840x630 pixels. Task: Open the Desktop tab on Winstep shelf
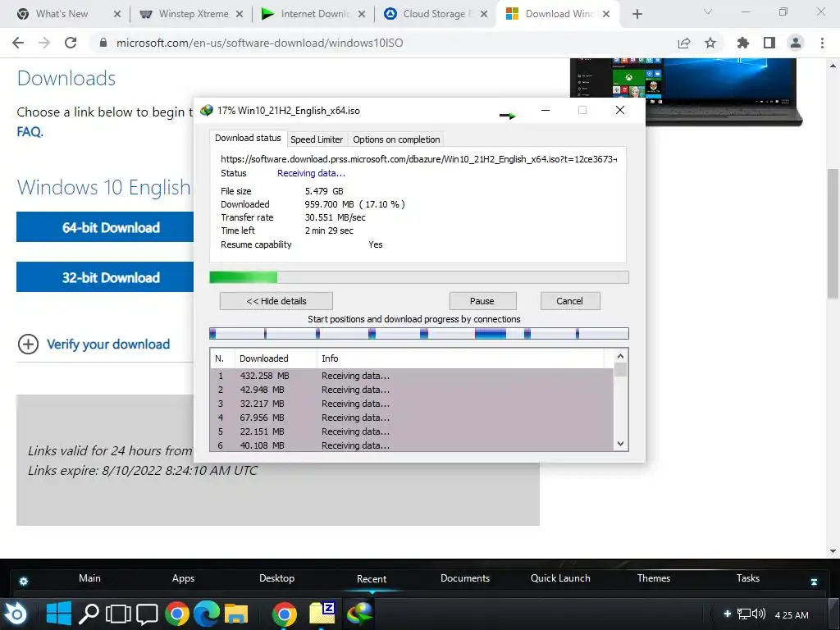pyautogui.click(x=276, y=578)
